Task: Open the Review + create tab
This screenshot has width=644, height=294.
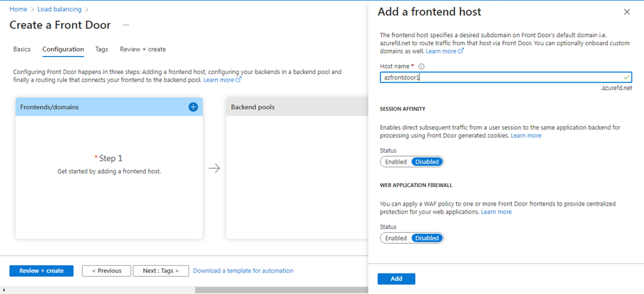Action: (x=143, y=49)
